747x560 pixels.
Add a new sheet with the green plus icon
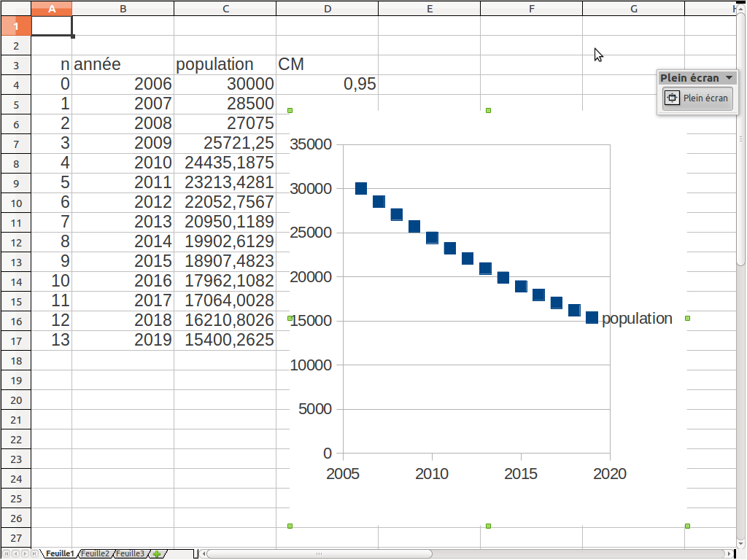tap(156, 553)
